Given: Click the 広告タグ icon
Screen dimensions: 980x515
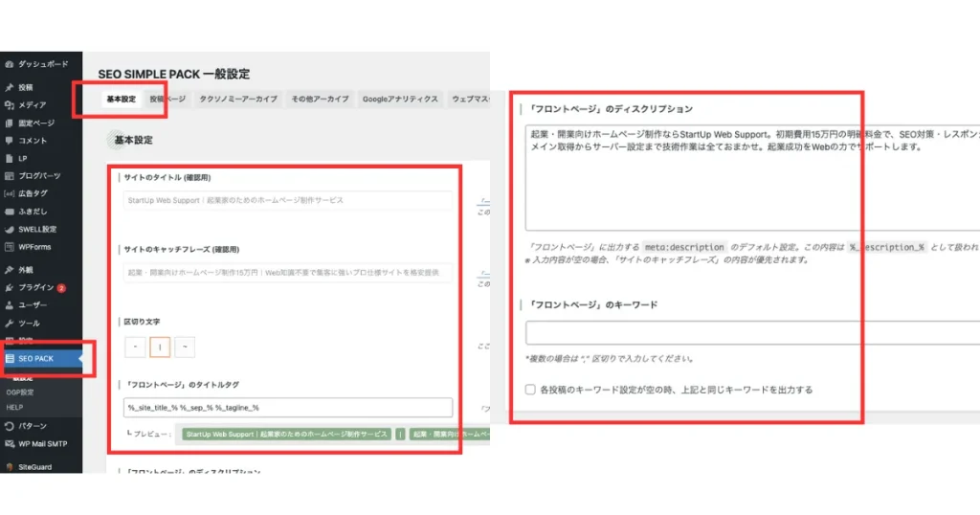Looking at the screenshot, I should click(x=10, y=193).
